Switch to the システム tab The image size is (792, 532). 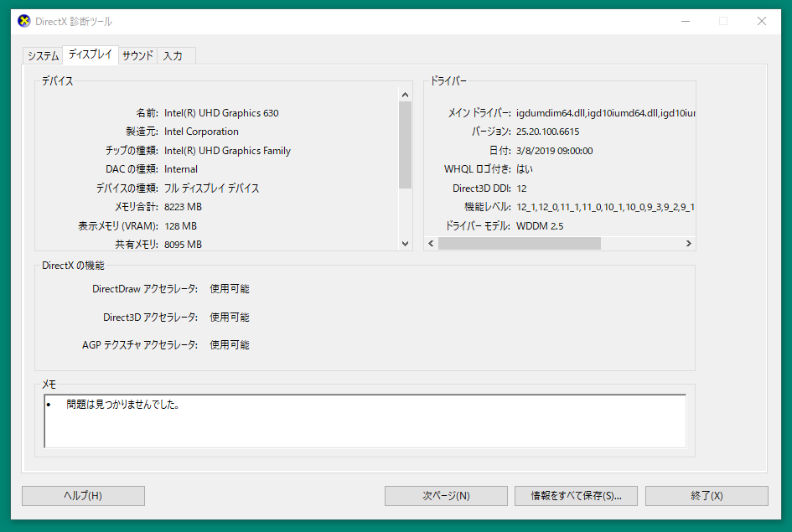pos(43,56)
